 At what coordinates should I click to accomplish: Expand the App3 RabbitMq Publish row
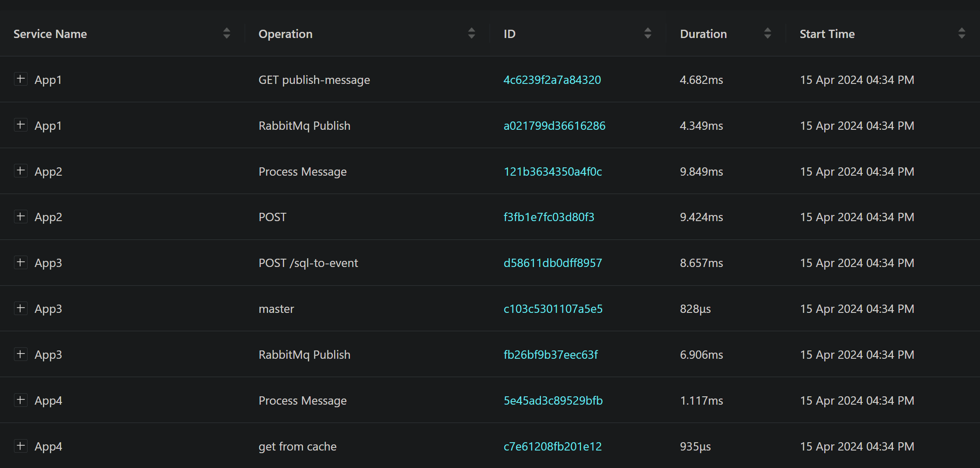point(21,354)
